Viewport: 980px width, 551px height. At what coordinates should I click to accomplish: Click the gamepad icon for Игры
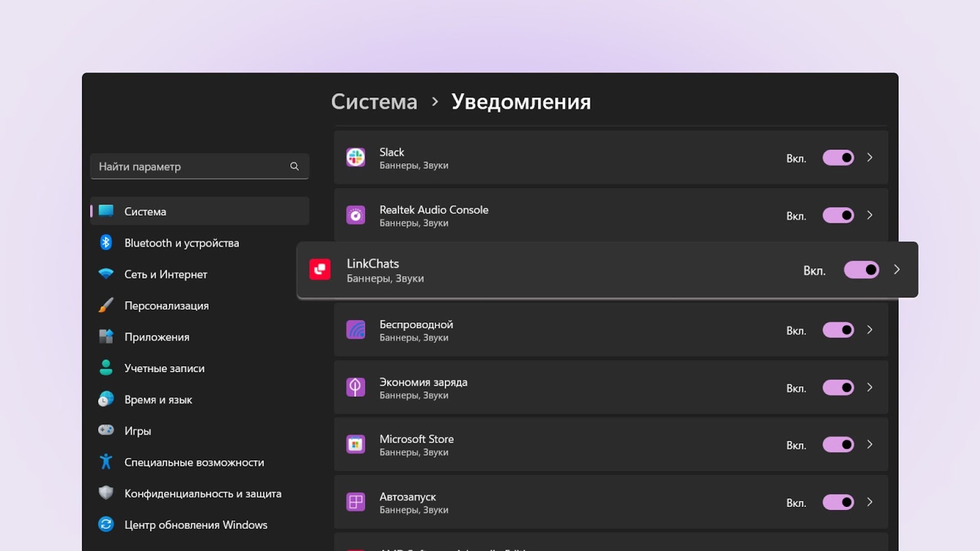[x=106, y=430]
